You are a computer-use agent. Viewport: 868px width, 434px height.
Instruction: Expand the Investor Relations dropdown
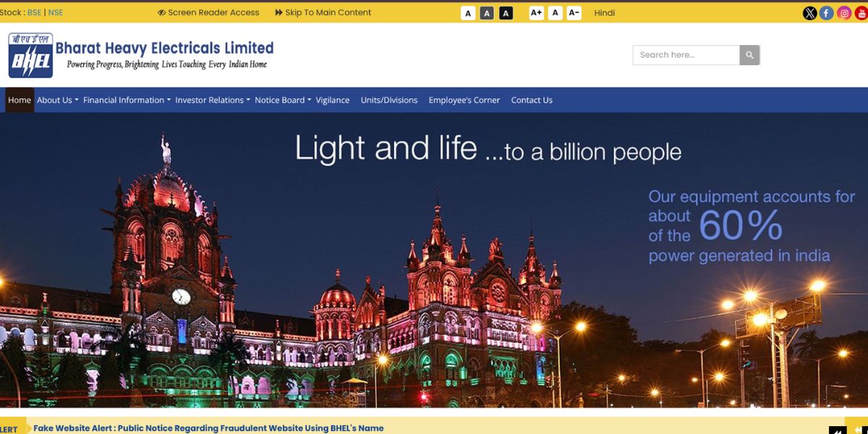[x=212, y=100]
